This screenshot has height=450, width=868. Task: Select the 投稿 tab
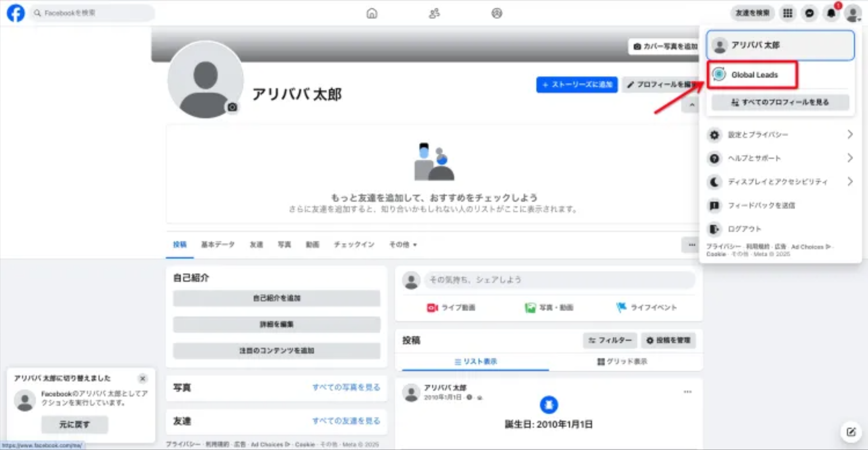(179, 244)
